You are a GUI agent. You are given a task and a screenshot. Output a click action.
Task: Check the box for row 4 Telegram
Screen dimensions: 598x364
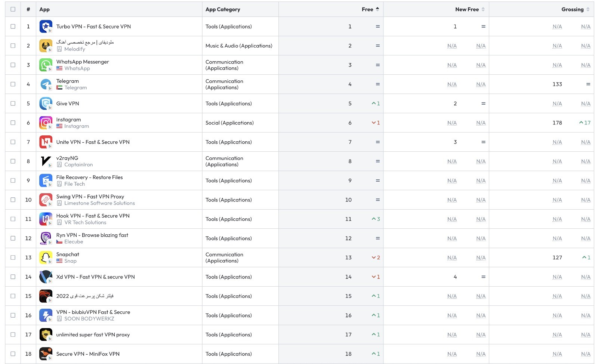click(x=13, y=84)
